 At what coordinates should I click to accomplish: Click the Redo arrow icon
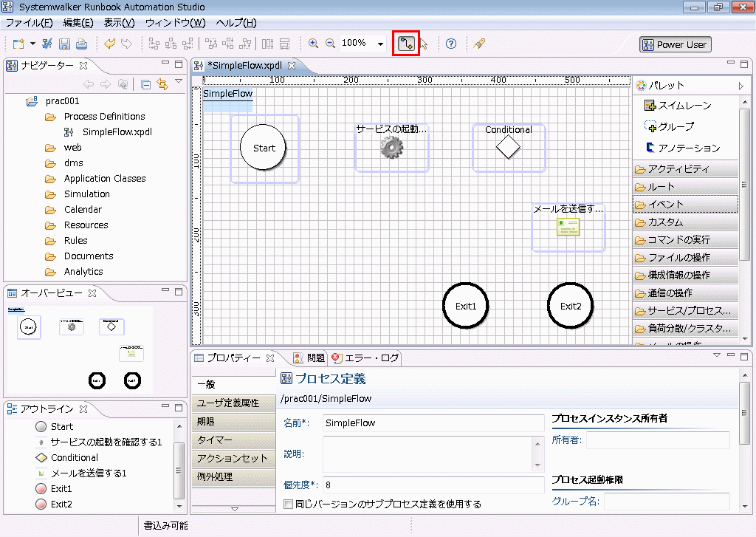[x=126, y=44]
